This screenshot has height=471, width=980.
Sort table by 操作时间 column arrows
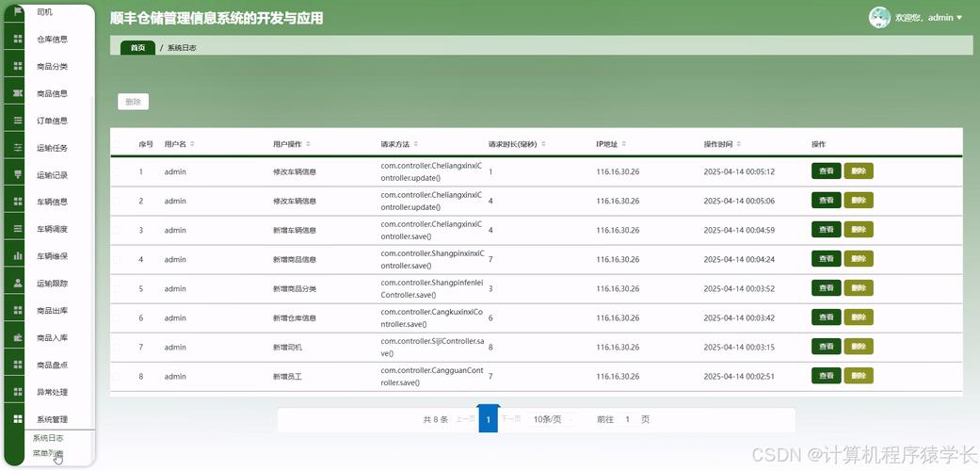(739, 144)
